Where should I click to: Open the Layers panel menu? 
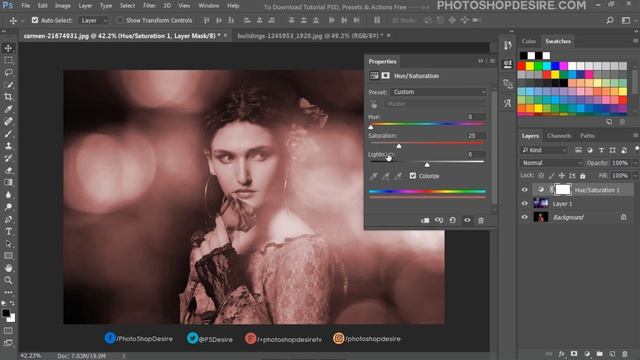(636, 136)
